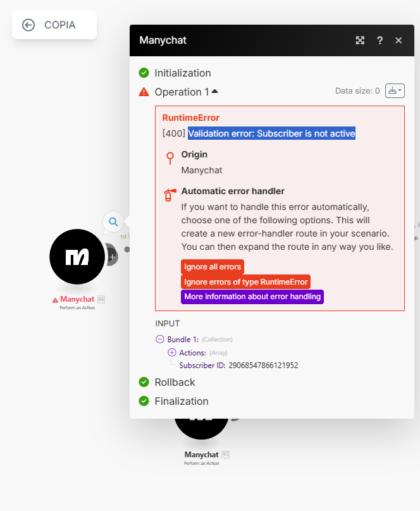Click the Origin value Manychat

(202, 170)
